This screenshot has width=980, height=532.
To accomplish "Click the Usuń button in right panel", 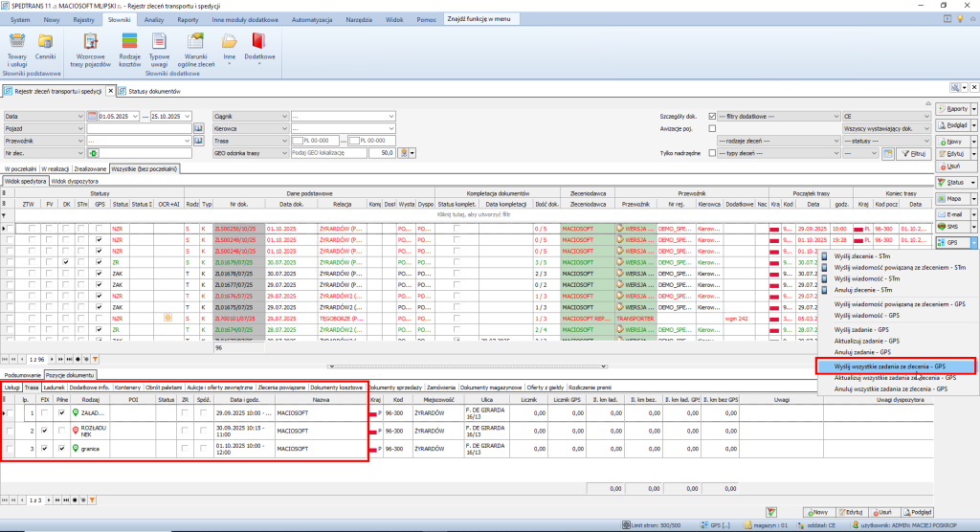I will tap(955, 165).
